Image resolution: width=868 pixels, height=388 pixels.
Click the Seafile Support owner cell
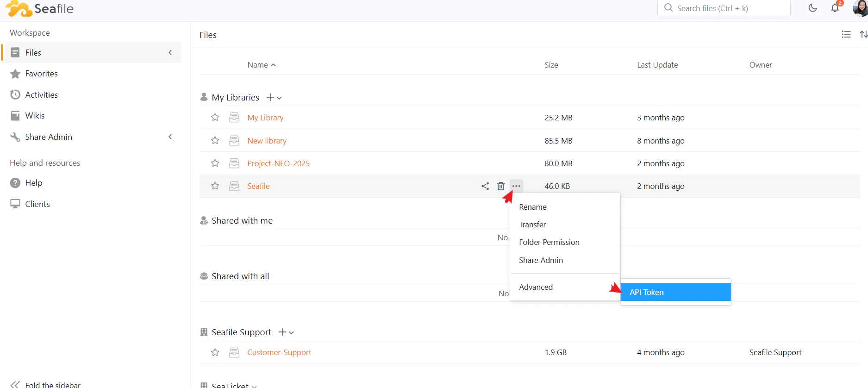tap(775, 352)
